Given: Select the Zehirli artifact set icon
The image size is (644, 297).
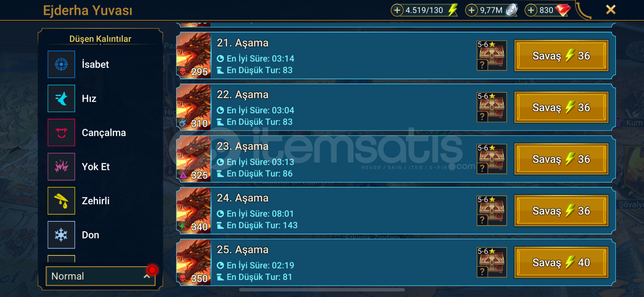Looking at the screenshot, I should [61, 201].
